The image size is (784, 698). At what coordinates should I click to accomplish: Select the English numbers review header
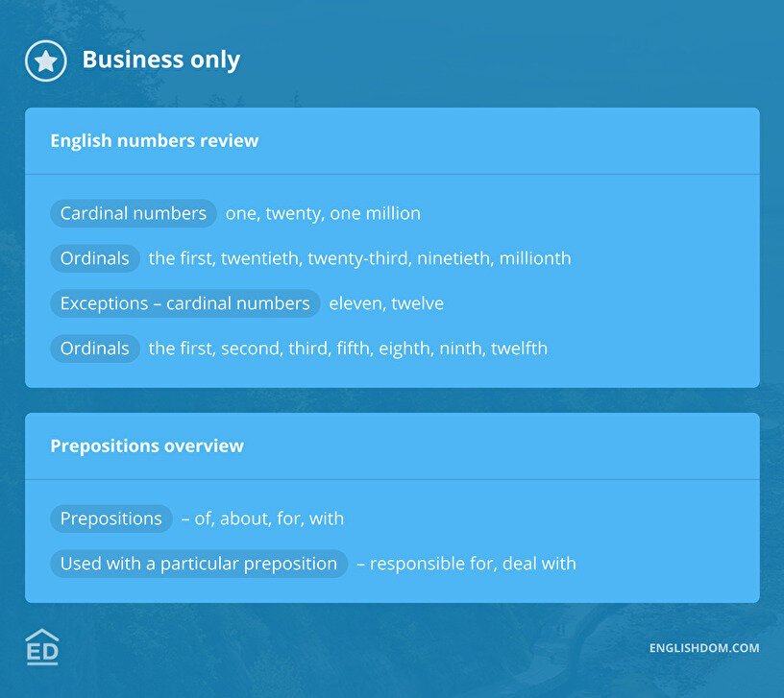pos(154,141)
